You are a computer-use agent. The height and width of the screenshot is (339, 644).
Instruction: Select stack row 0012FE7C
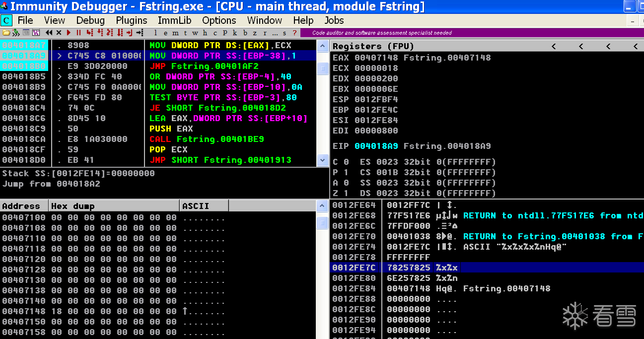tap(487, 268)
